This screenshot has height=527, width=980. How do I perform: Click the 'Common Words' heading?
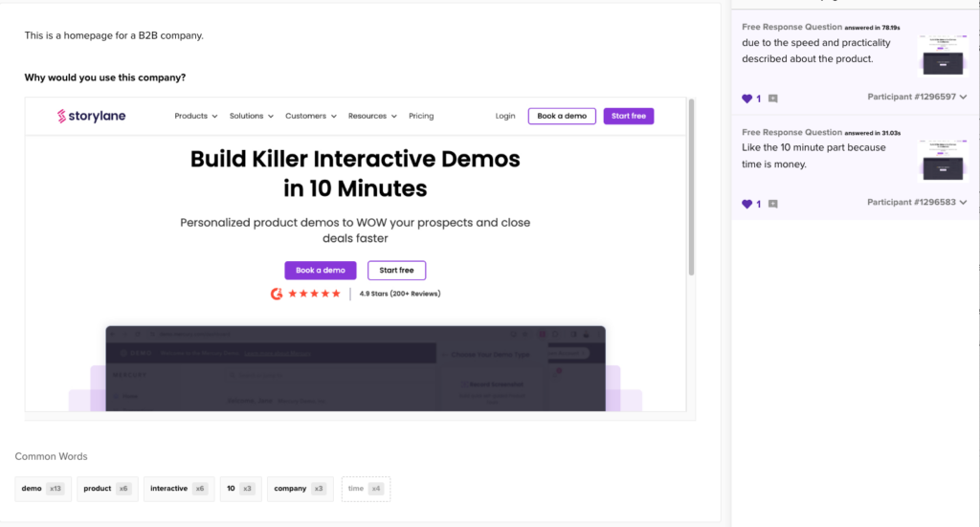[52, 456]
